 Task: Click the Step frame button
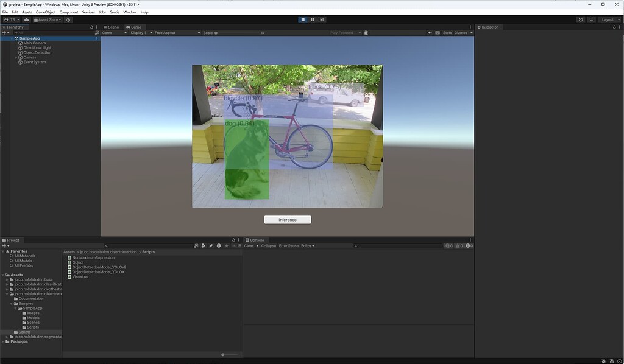(322, 19)
